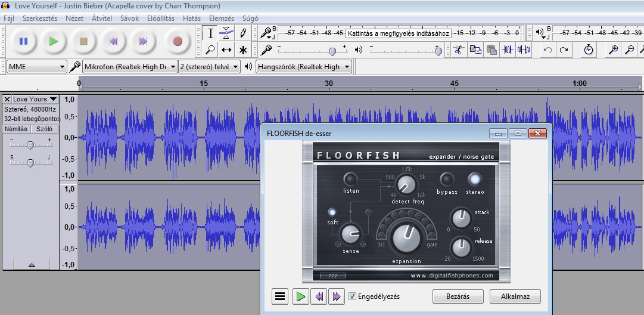This screenshot has width=644, height=315.
Task: Toggle the Floorfish soft button
Action: (x=332, y=212)
